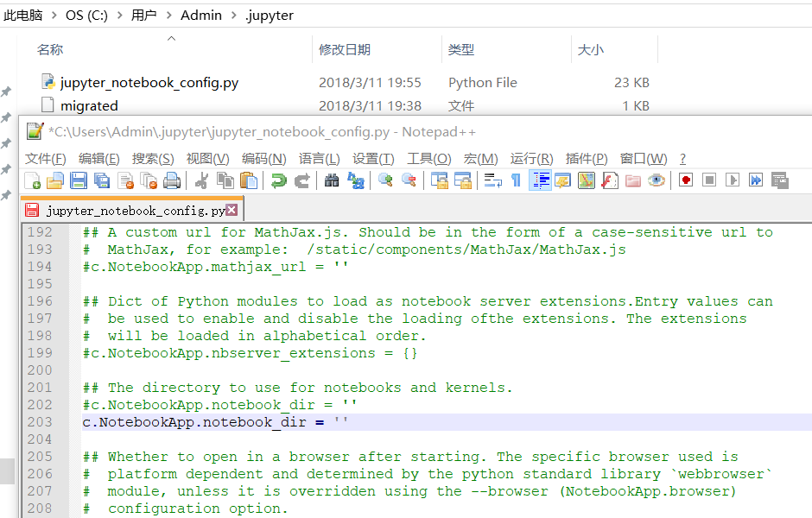Select jupyter_notebook_config.py in Explorer
This screenshot has height=518, width=812.
click(x=149, y=83)
